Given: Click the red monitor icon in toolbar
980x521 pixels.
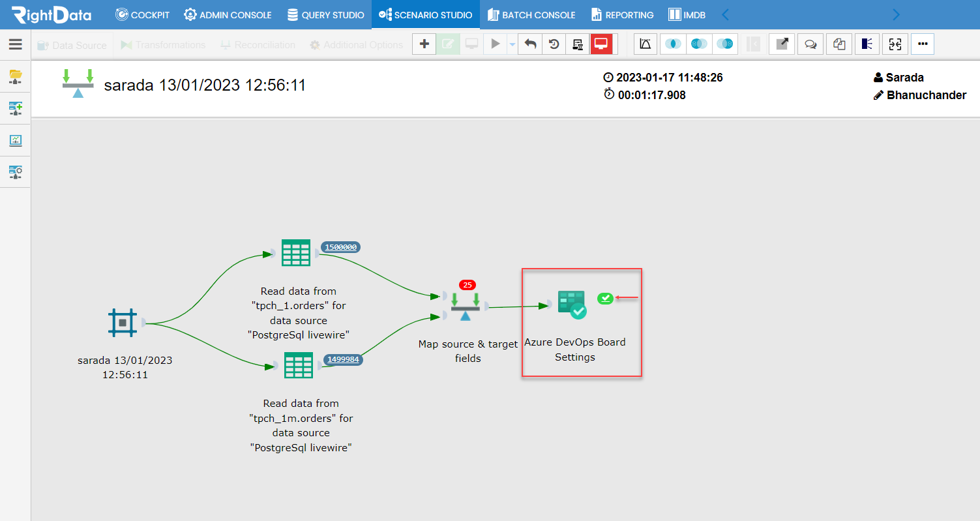Looking at the screenshot, I should [x=601, y=44].
